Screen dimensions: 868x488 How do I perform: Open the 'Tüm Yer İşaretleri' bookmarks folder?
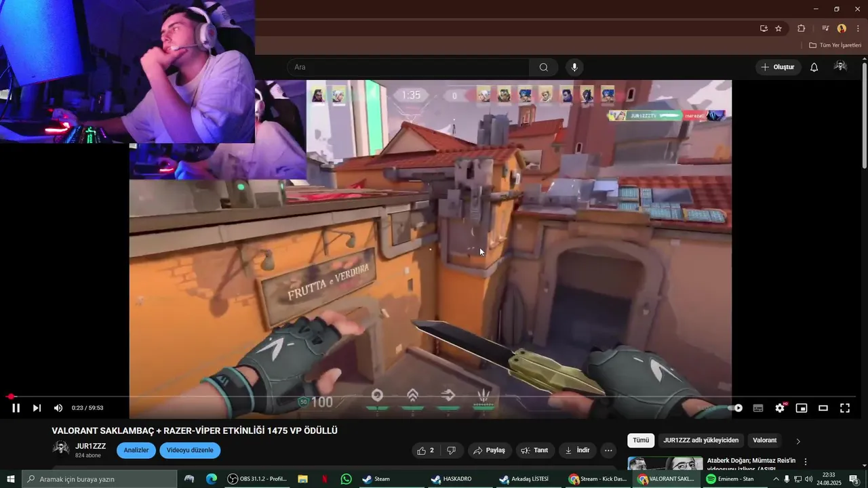(835, 45)
